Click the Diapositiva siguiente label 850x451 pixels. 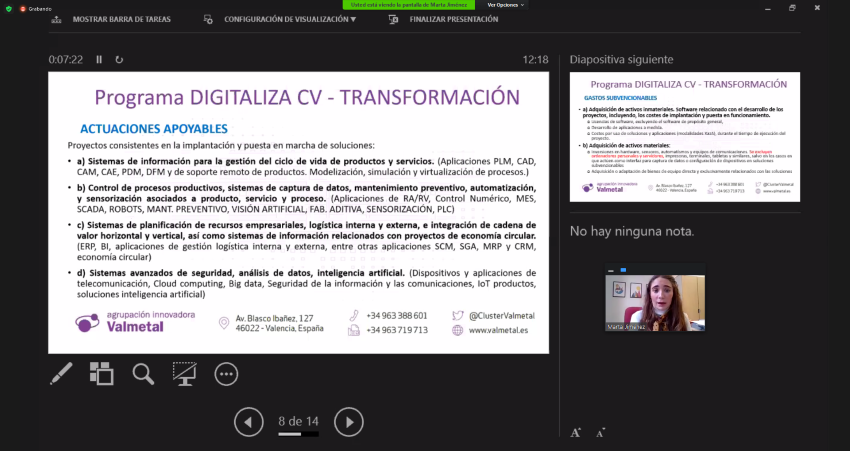(x=621, y=60)
